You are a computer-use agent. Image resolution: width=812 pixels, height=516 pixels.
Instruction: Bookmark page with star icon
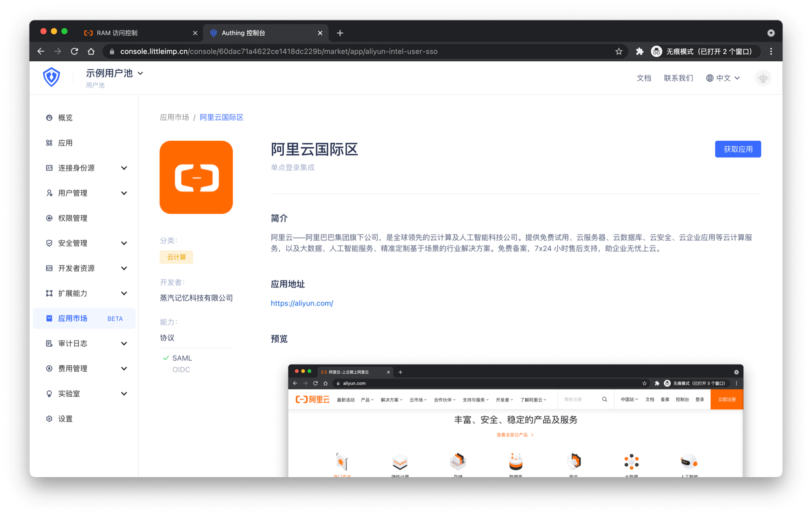619,51
